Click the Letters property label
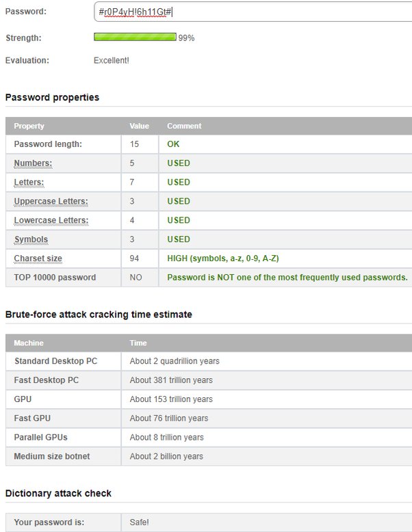The width and height of the screenshot is (412, 532). coord(28,183)
